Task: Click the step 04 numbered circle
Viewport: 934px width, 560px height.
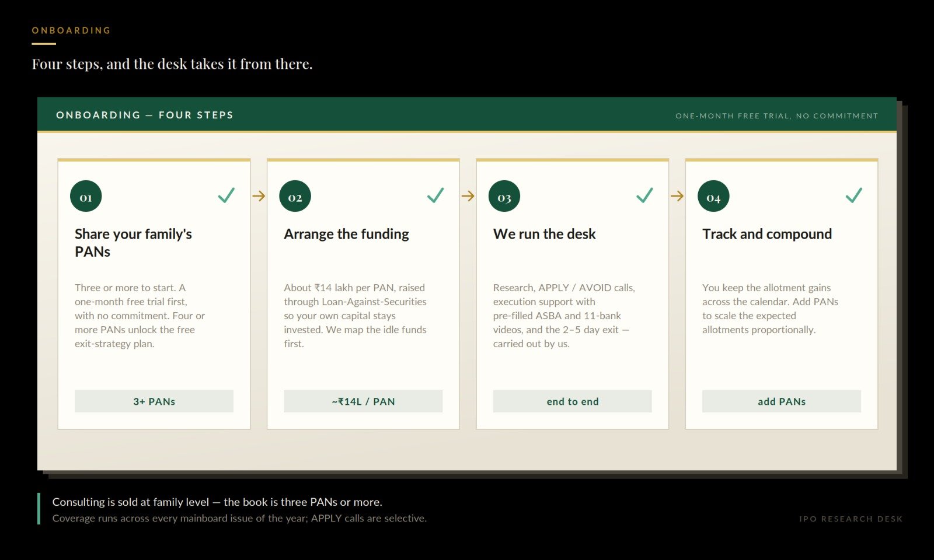Action: tap(713, 197)
